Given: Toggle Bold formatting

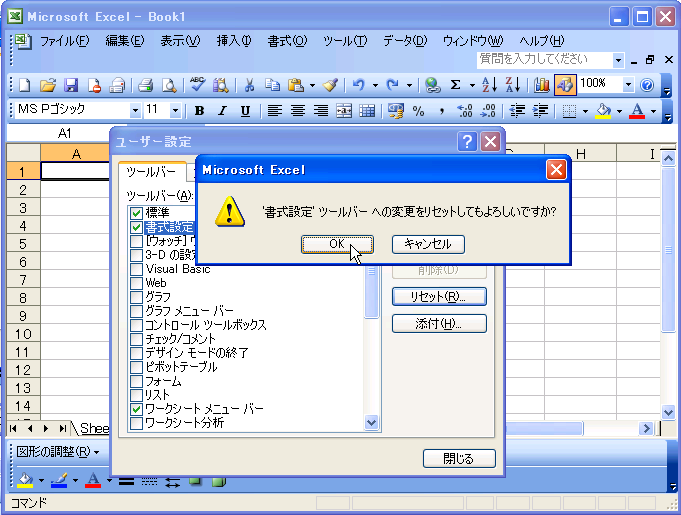Looking at the screenshot, I should point(199,111).
